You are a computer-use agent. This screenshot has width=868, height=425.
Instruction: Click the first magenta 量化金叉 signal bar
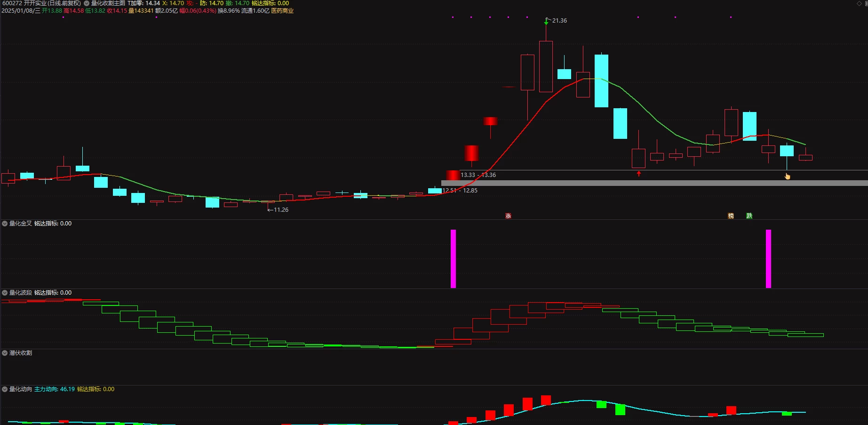[x=453, y=259]
